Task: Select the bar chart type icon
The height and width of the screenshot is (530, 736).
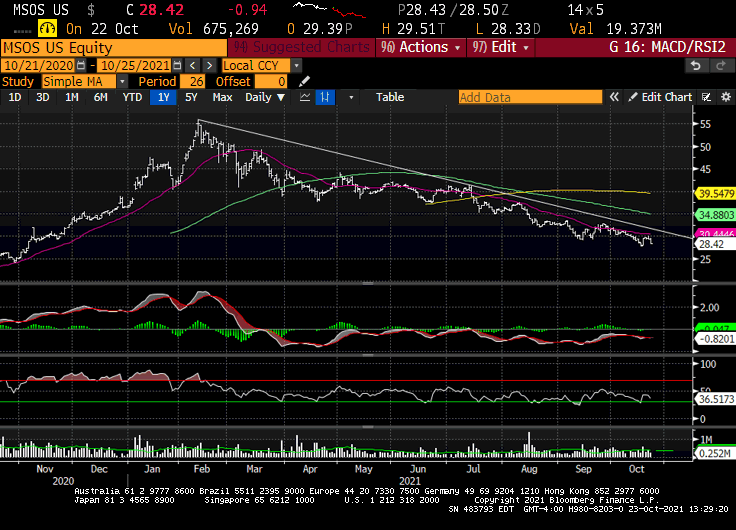Action: pos(325,97)
